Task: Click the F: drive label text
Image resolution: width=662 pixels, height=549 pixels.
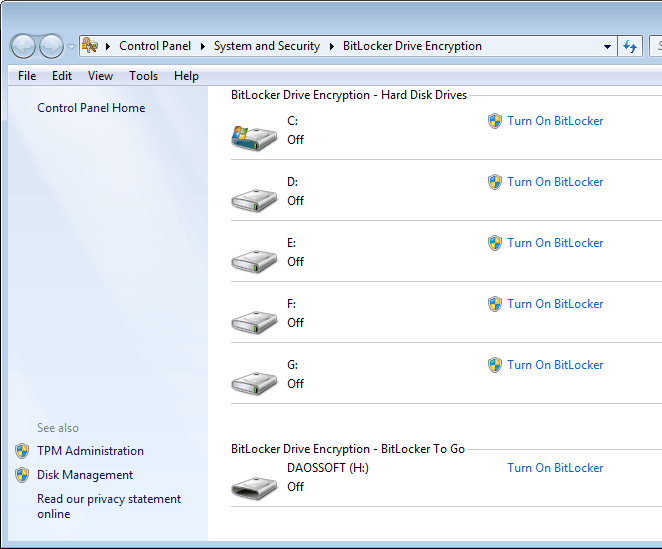Action: click(291, 304)
